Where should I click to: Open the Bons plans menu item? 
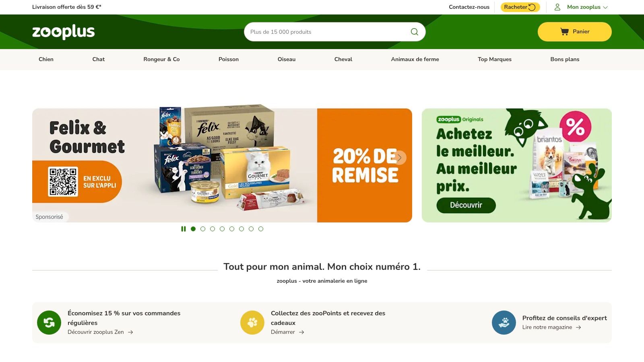(565, 59)
